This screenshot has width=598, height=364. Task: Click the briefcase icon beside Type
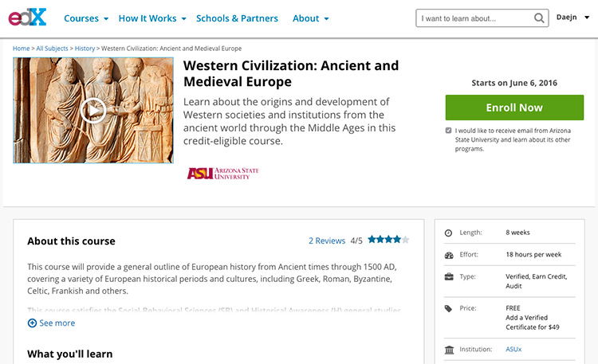click(449, 276)
